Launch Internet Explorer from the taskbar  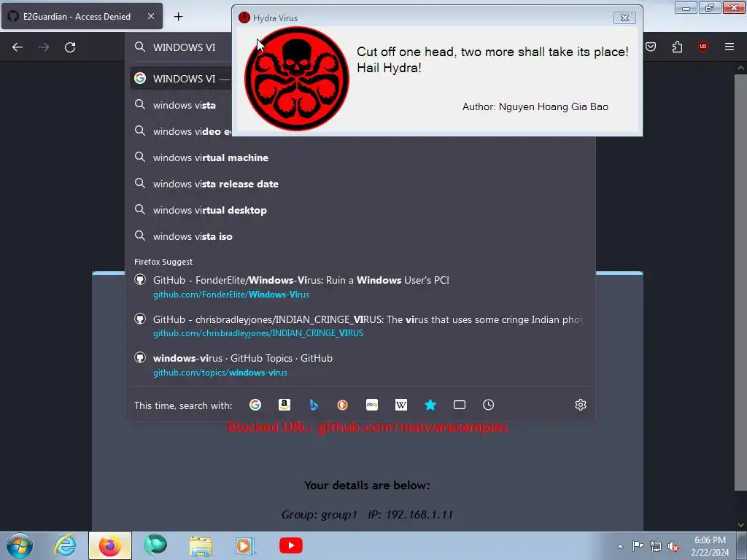coord(65,545)
